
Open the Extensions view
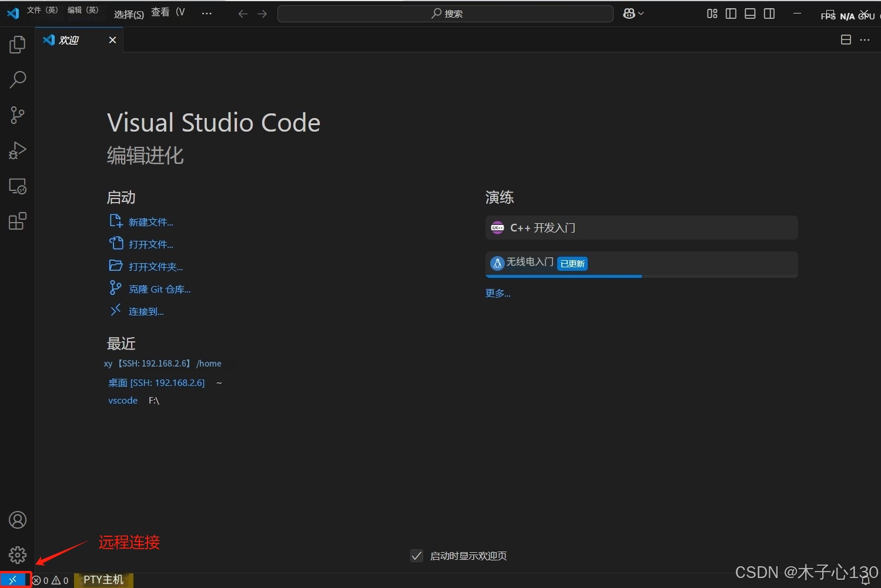18,221
